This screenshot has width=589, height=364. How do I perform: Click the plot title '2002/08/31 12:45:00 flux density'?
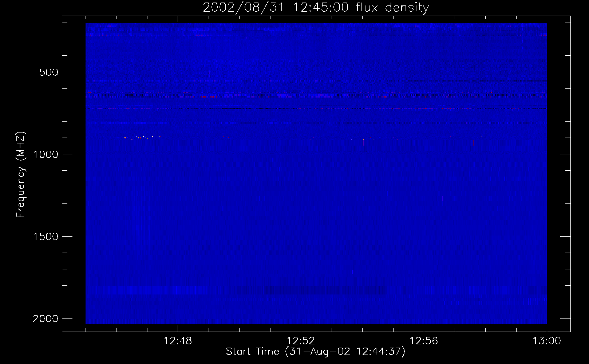pyautogui.click(x=316, y=8)
